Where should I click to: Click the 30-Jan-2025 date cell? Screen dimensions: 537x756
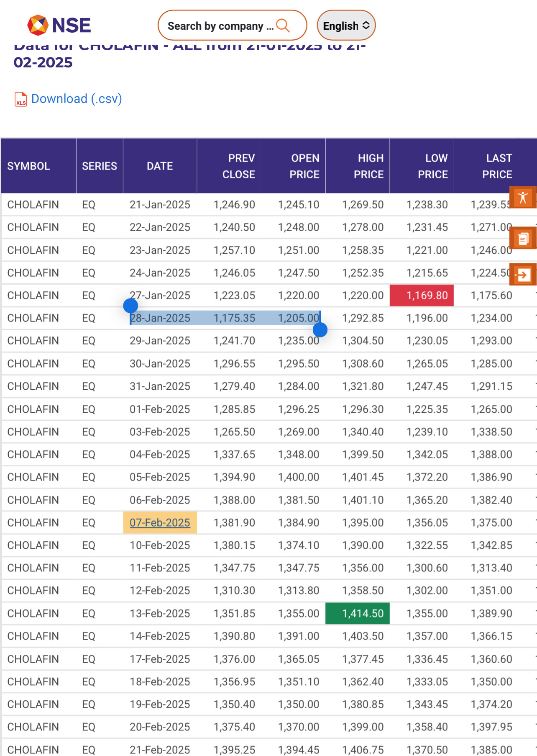160,364
